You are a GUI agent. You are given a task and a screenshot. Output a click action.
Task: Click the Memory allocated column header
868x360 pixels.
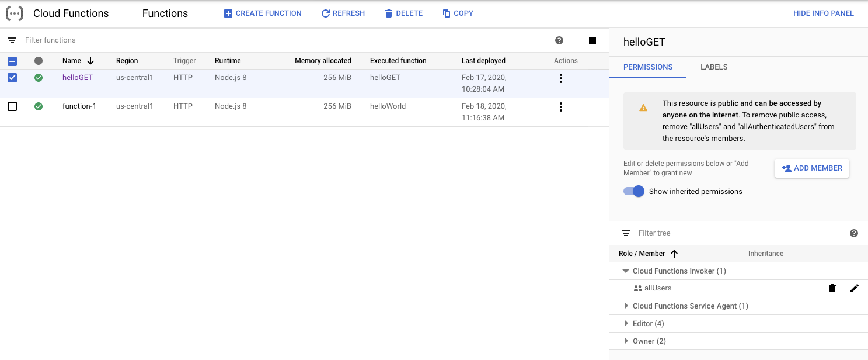pyautogui.click(x=323, y=61)
